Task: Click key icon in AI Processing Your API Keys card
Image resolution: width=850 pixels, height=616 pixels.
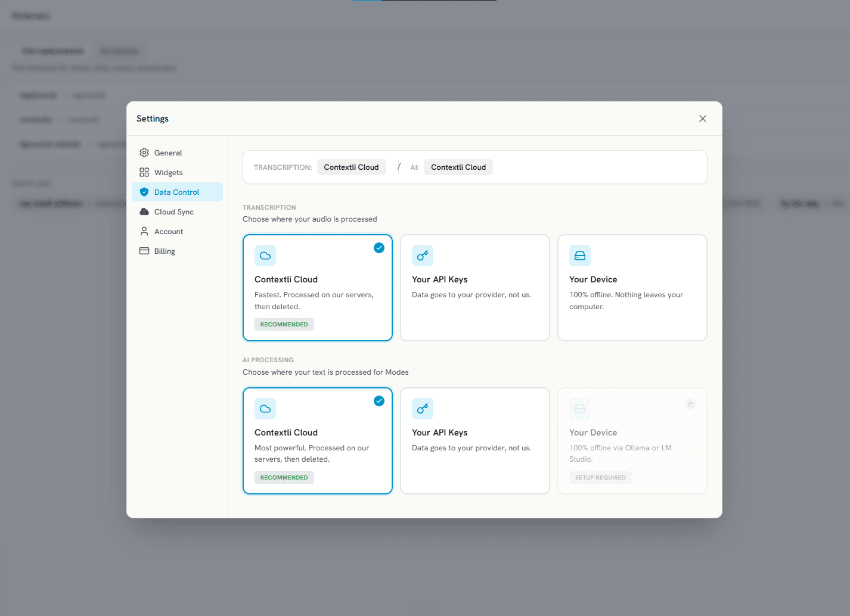Action: [x=423, y=409]
